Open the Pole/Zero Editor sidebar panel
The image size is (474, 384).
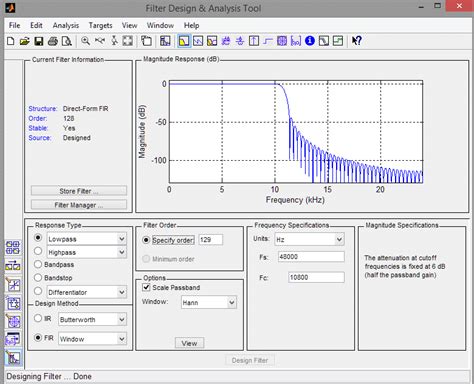[13, 321]
